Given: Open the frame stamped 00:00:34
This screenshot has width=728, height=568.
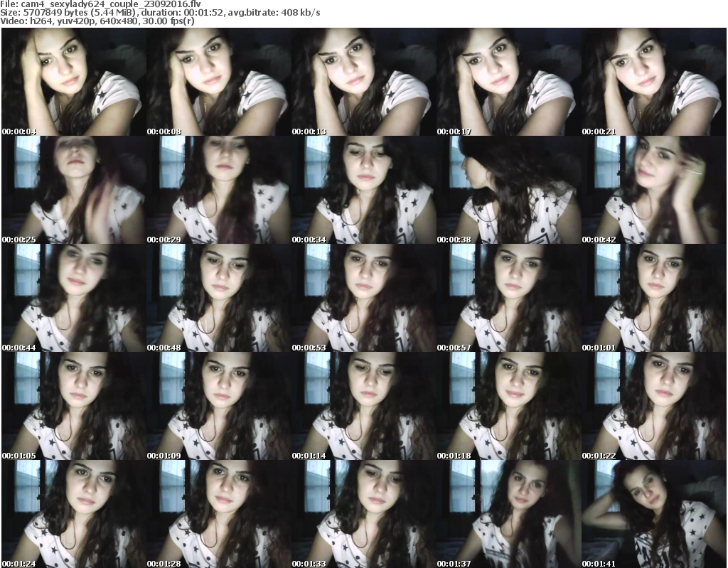Looking at the screenshot, I should click(x=363, y=190).
